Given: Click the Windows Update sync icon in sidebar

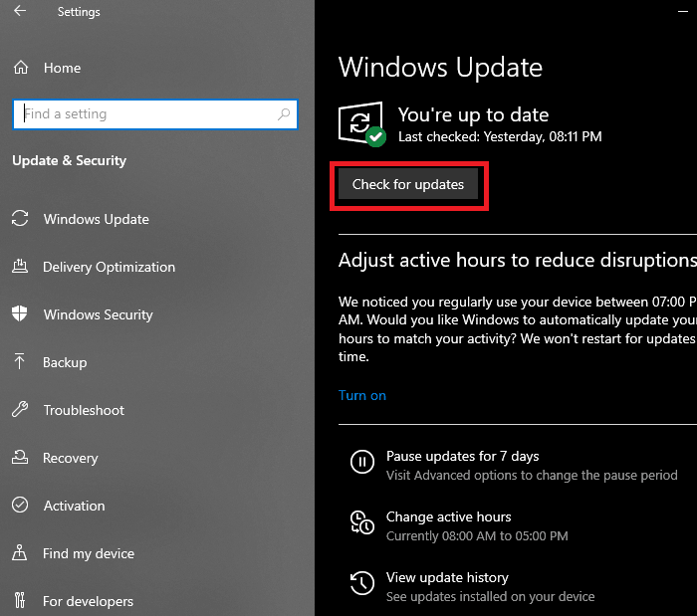Looking at the screenshot, I should [x=20, y=219].
